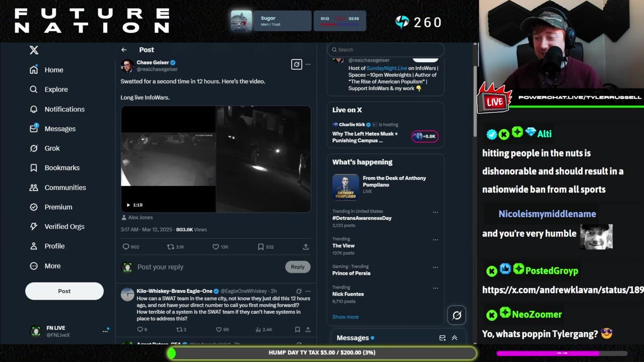The width and height of the screenshot is (644, 362).
Task: Open more options on Chase Geiser post
Action: click(x=308, y=64)
